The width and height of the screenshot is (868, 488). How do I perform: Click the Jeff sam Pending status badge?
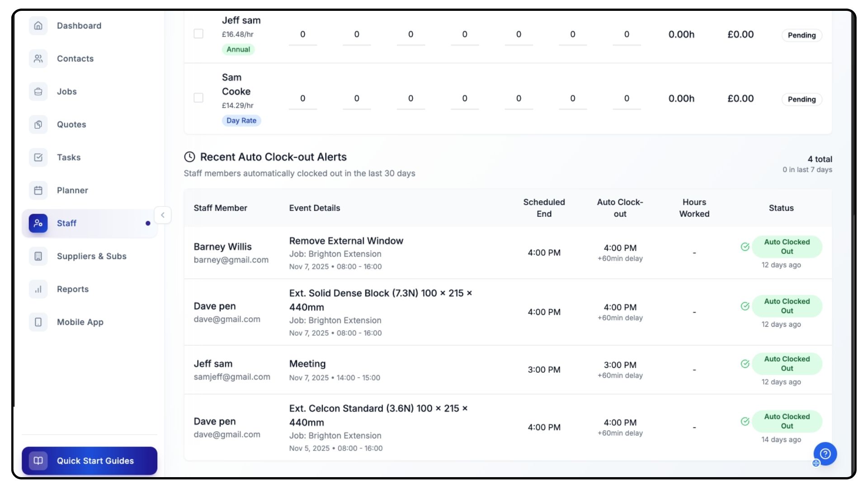pos(802,35)
